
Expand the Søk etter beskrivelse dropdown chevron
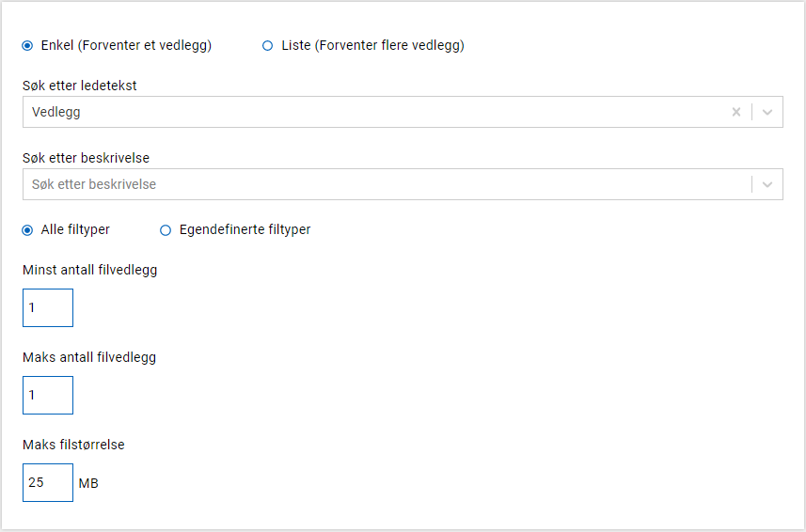pyautogui.click(x=767, y=184)
